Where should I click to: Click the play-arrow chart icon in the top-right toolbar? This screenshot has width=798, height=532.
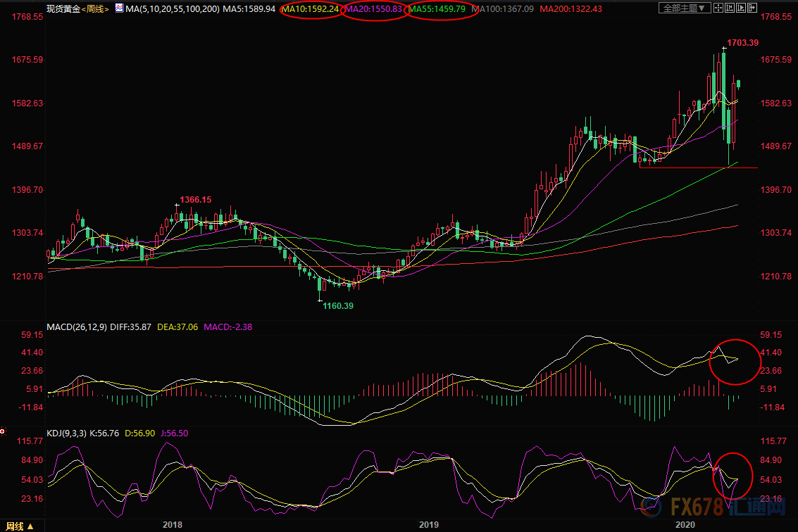(742, 8)
